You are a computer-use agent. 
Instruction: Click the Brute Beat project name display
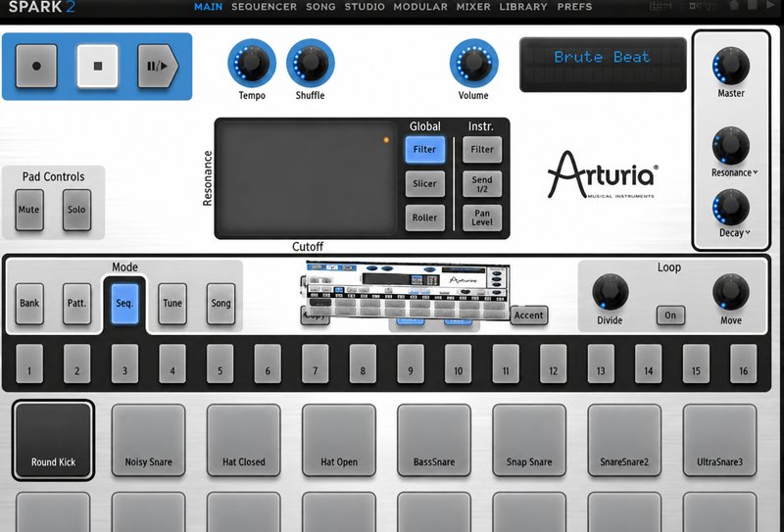pos(603,64)
